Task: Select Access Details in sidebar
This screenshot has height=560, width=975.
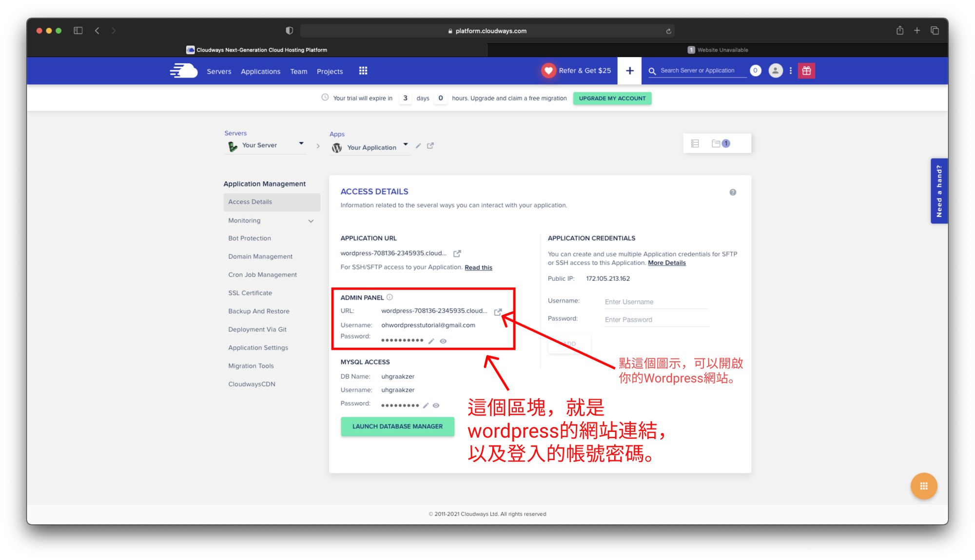Action: pos(272,202)
